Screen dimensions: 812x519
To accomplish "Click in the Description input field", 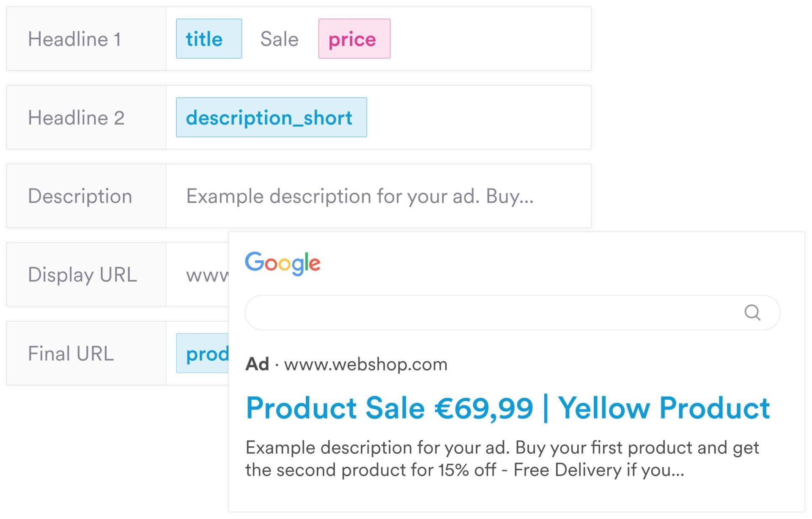I will pyautogui.click(x=379, y=196).
